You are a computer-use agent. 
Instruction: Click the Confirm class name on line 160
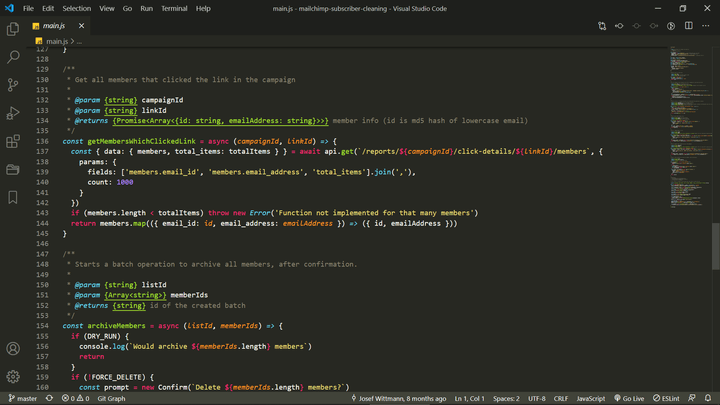click(172, 388)
